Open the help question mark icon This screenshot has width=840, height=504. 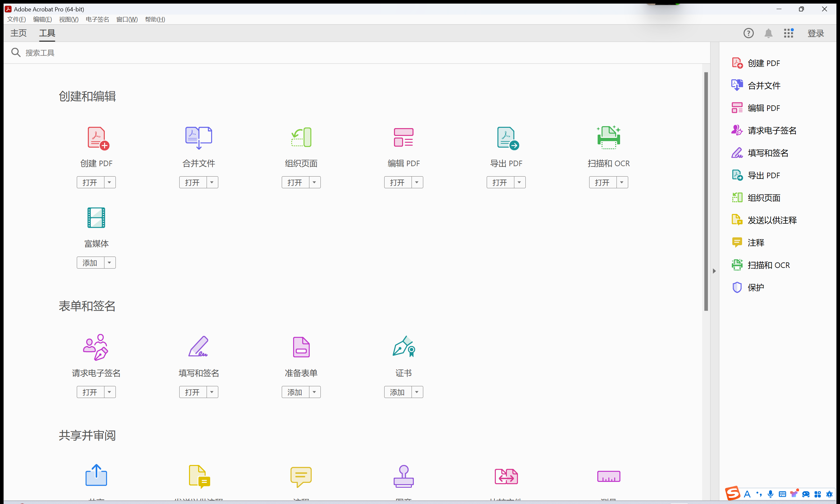click(x=748, y=33)
